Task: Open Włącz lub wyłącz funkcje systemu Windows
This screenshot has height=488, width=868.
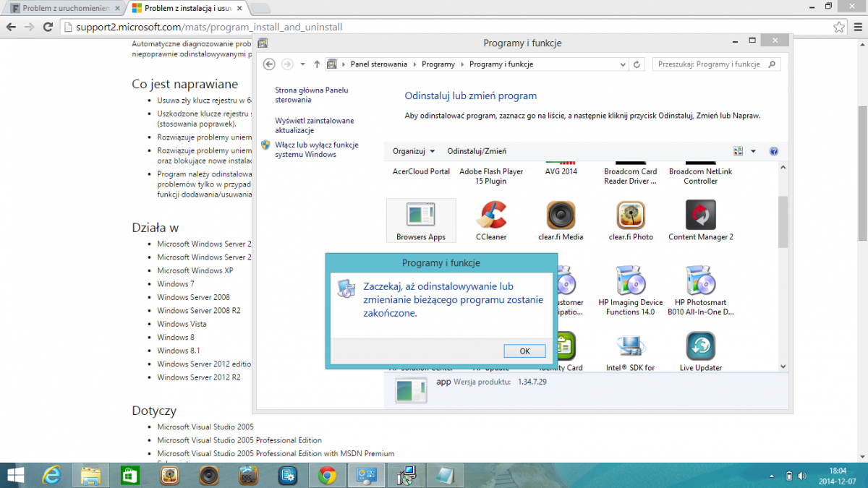Action: [x=317, y=150]
